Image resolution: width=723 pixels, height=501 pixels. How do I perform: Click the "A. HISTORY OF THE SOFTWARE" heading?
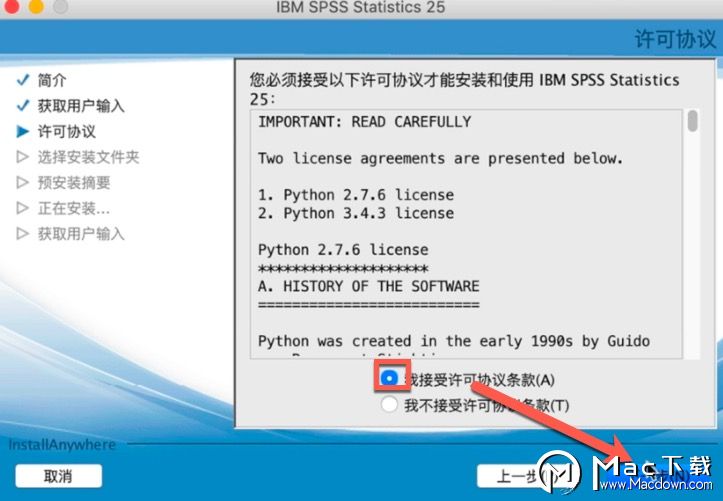(369, 286)
